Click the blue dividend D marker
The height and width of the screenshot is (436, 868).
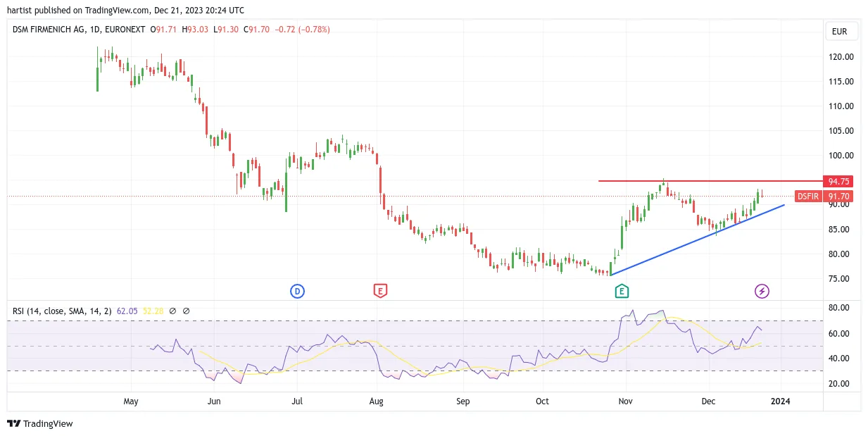(298, 291)
